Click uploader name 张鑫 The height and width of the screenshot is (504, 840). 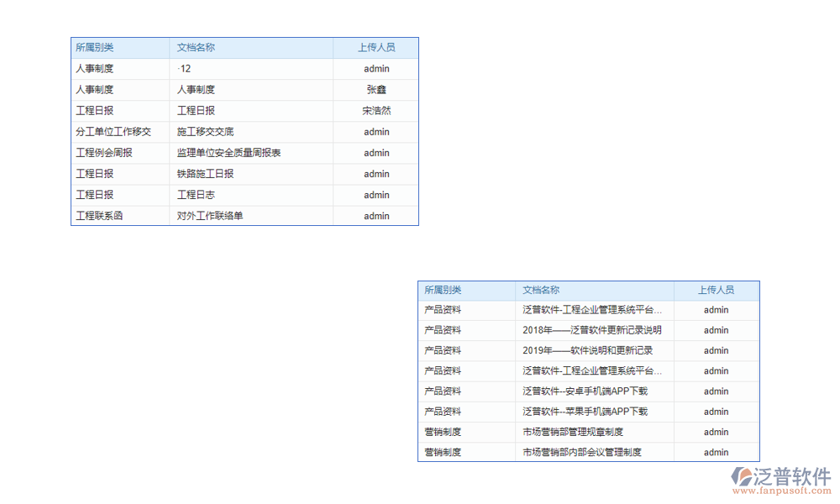pyautogui.click(x=376, y=90)
